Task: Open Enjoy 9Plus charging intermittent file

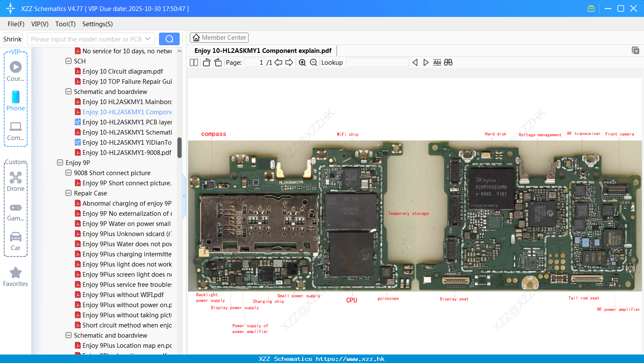Action: pyautogui.click(x=123, y=254)
